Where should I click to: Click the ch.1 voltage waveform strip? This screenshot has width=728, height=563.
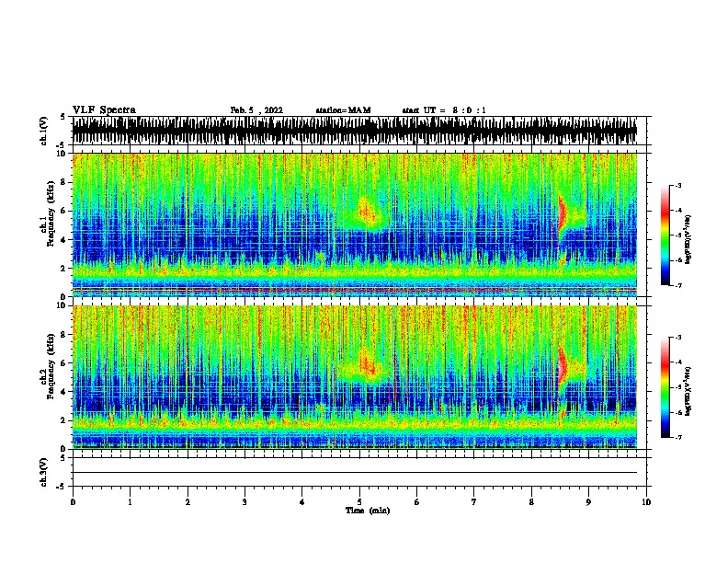coord(355,131)
